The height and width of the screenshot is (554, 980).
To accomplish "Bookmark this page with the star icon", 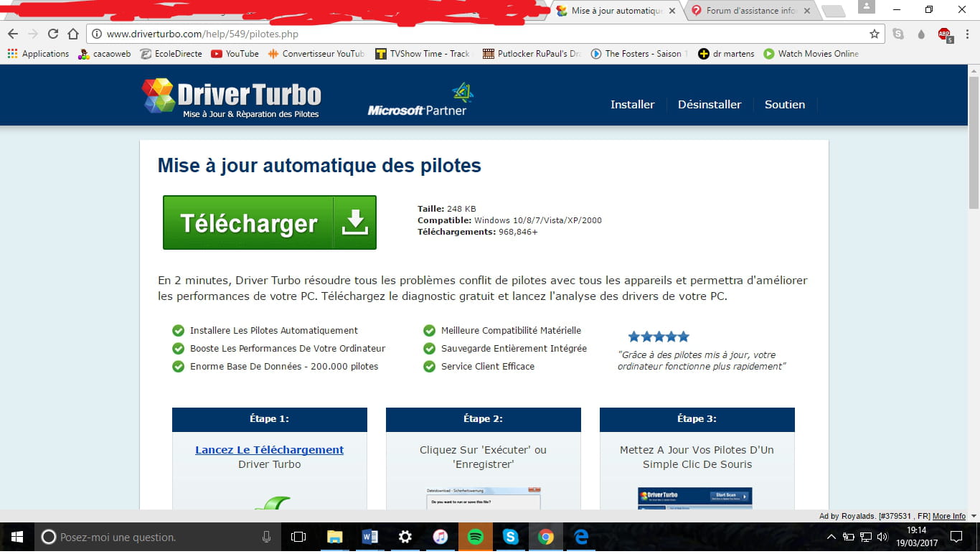I will [875, 34].
